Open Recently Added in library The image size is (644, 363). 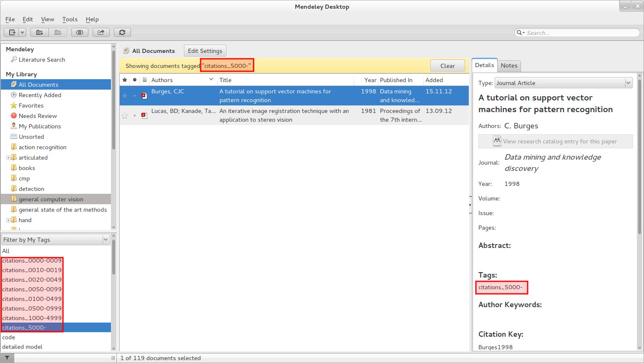tap(40, 95)
